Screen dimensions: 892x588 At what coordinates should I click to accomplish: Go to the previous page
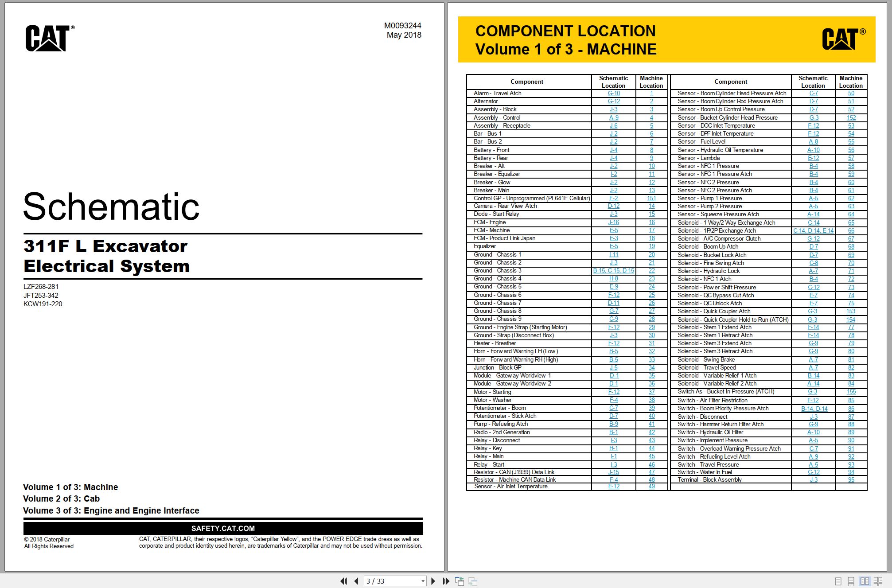[x=356, y=581]
